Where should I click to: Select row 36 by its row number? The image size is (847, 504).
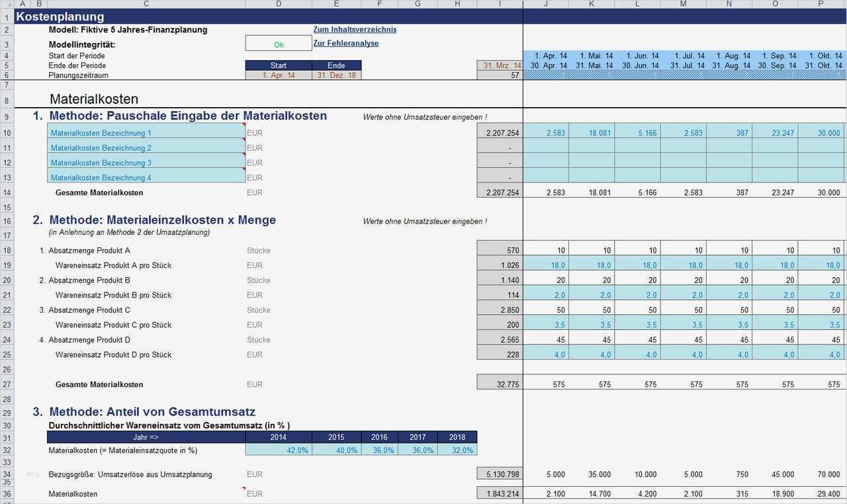point(7,494)
